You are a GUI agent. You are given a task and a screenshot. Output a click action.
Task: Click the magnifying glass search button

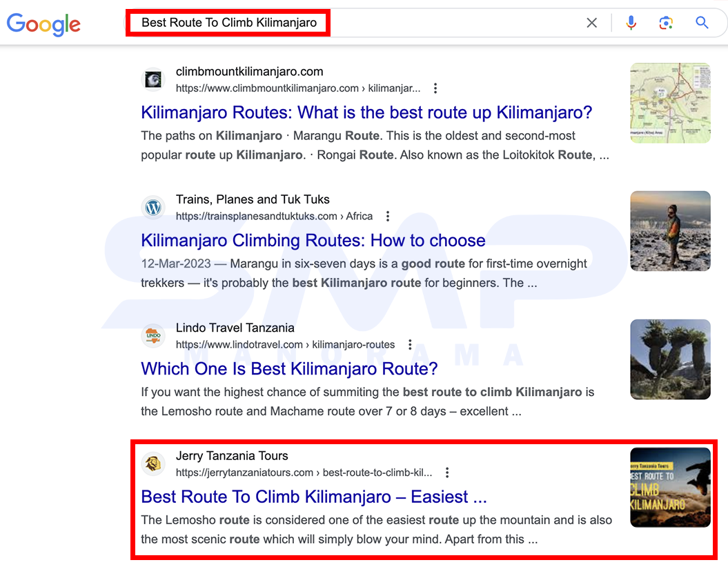(x=702, y=23)
